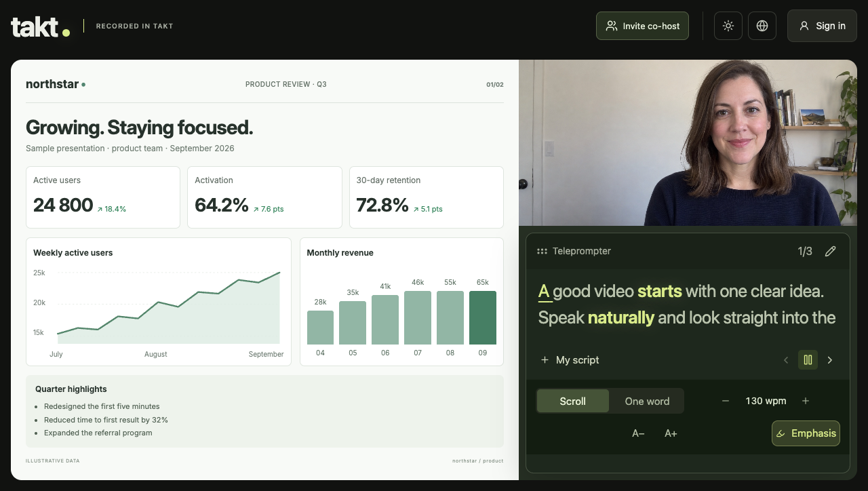
Task: Shrink the teleprompter text with A–
Action: 638,433
